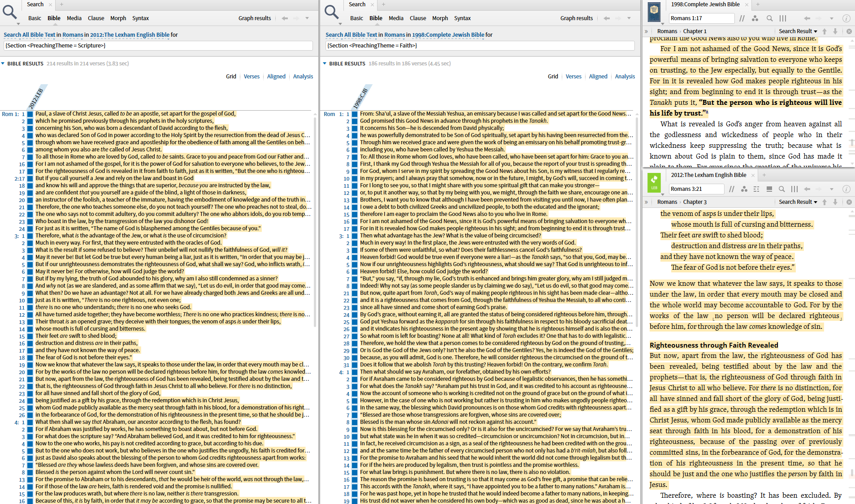Image resolution: width=855 pixels, height=504 pixels.
Task: Click the Faith query field in Complete Jewish Bible search
Action: (x=480, y=46)
